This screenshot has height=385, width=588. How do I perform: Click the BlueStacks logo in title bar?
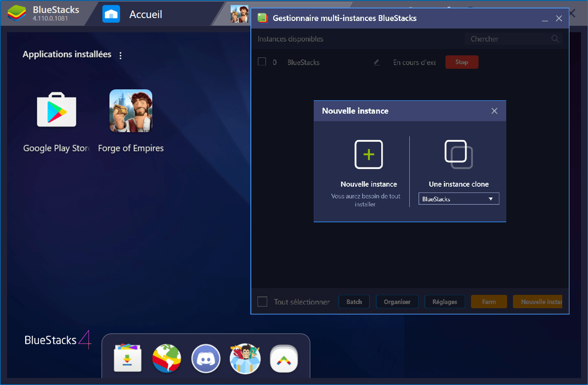[x=17, y=13]
